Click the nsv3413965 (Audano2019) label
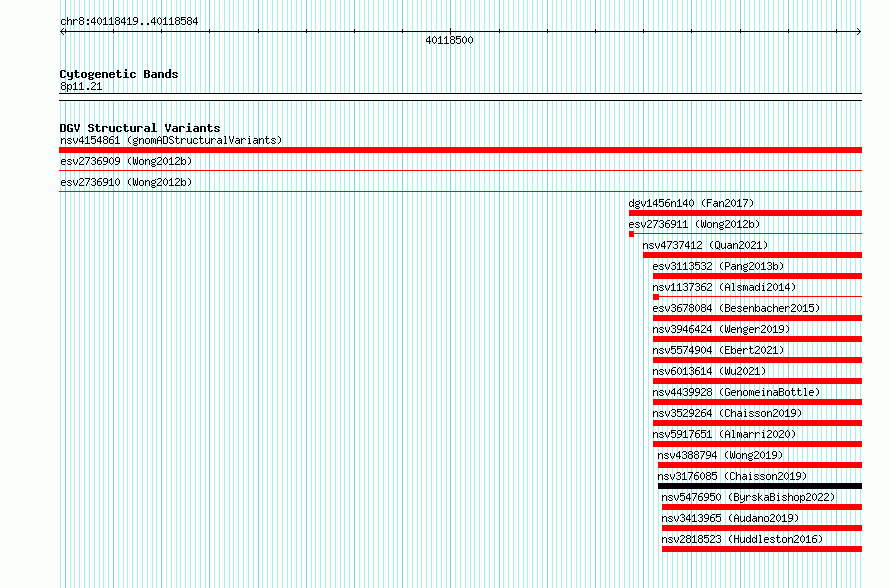890x588 pixels. tap(730, 518)
